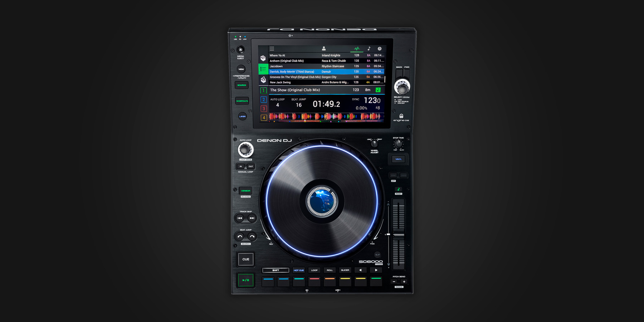Push the Auto Loop encoder knob
Image resolution: width=644 pixels, height=322 pixels.
pos(245,150)
